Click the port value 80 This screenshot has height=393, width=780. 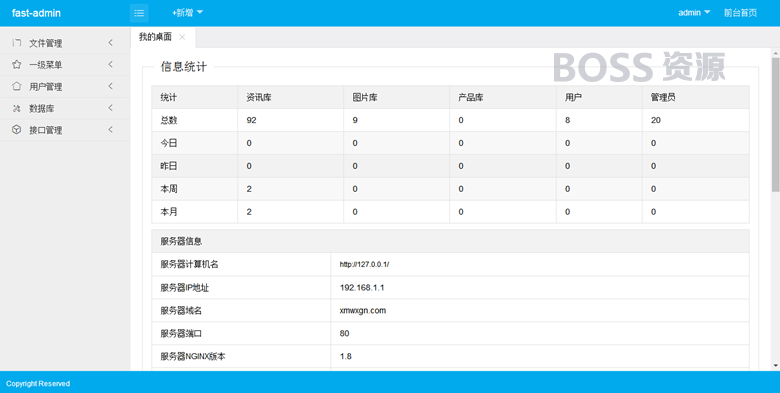[x=344, y=333]
